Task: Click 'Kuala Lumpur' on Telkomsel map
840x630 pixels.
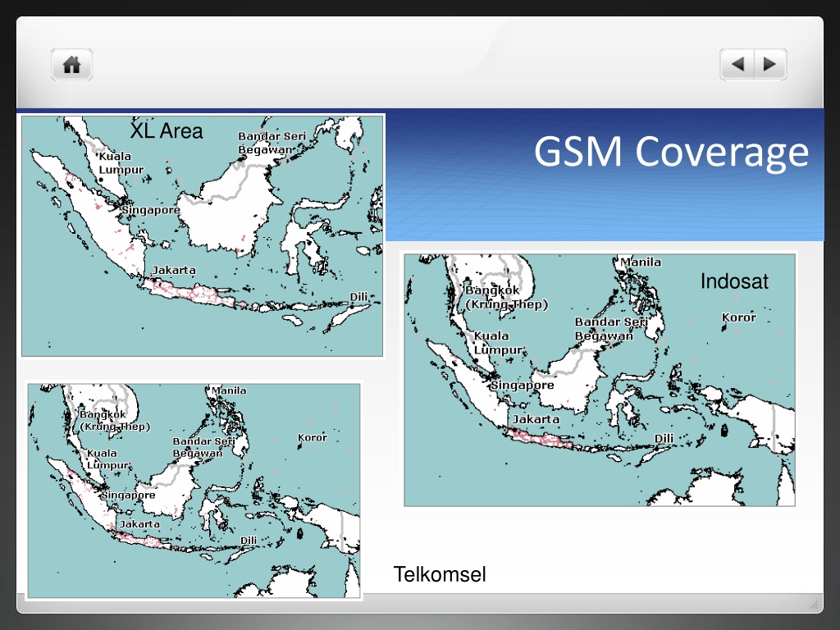Action: tap(108, 459)
